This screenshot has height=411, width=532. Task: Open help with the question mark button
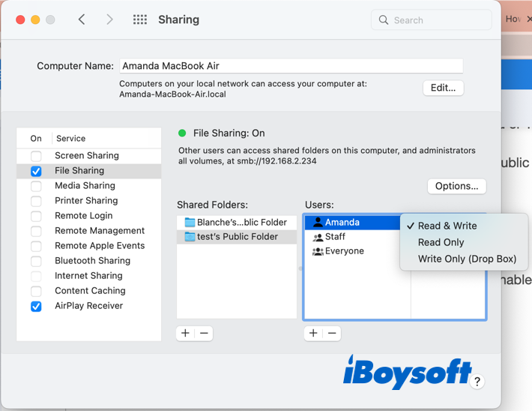click(477, 382)
